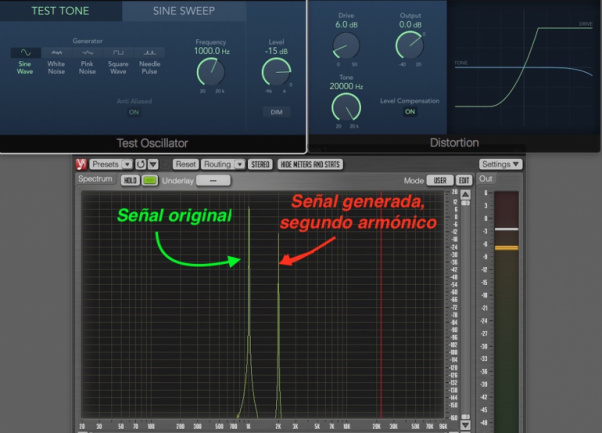Viewport: 602px width, 433px height.
Task: Open the down-triangle menu next to undo
Action: tap(153, 164)
